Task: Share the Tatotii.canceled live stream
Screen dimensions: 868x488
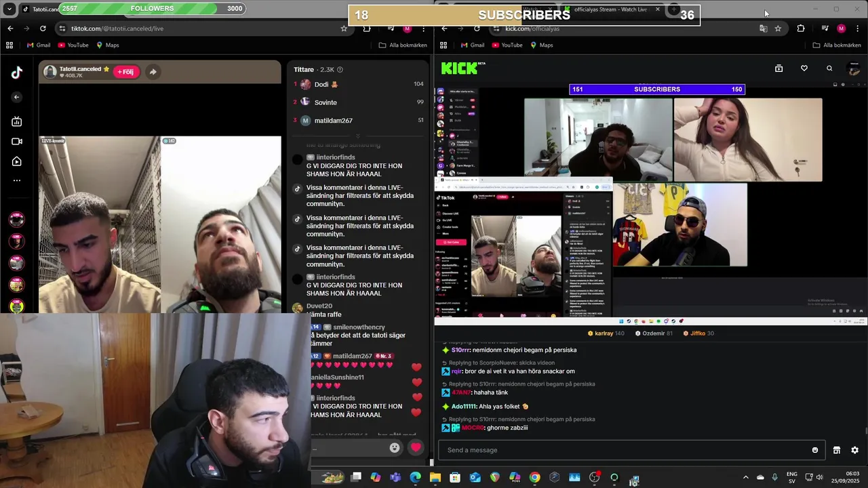Action: (x=153, y=72)
